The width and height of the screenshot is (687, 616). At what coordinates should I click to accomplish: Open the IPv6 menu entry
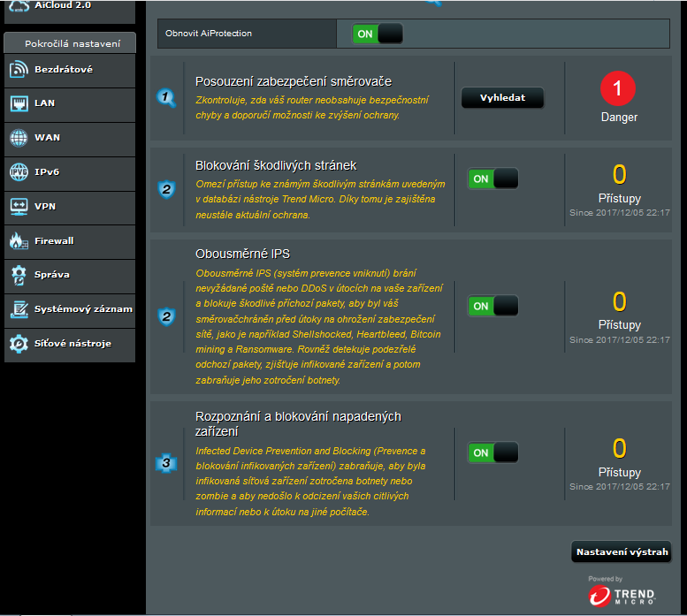70,172
